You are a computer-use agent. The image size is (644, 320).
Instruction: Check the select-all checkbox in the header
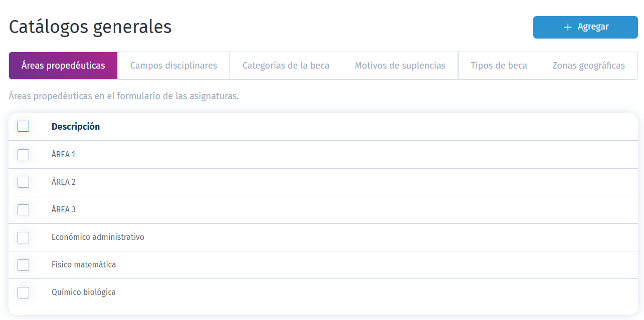(23, 126)
